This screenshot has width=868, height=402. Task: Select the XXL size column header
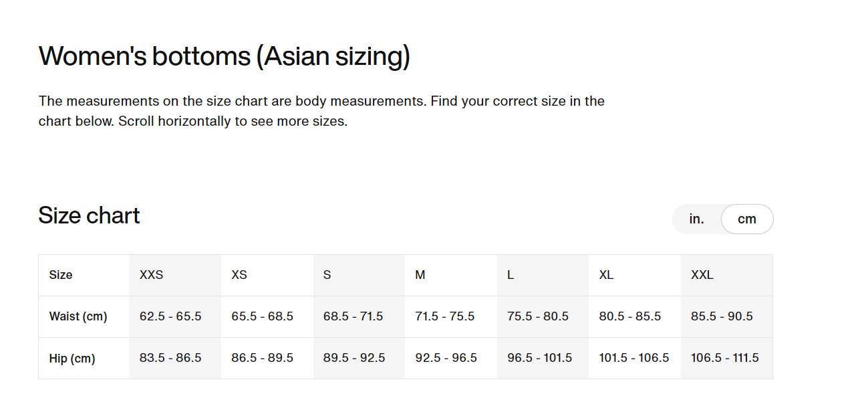point(702,275)
